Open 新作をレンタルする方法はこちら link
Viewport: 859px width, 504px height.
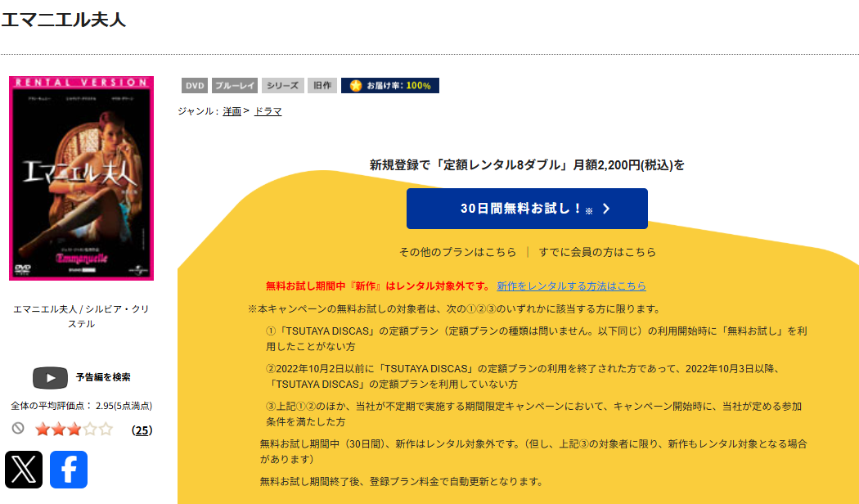(571, 286)
